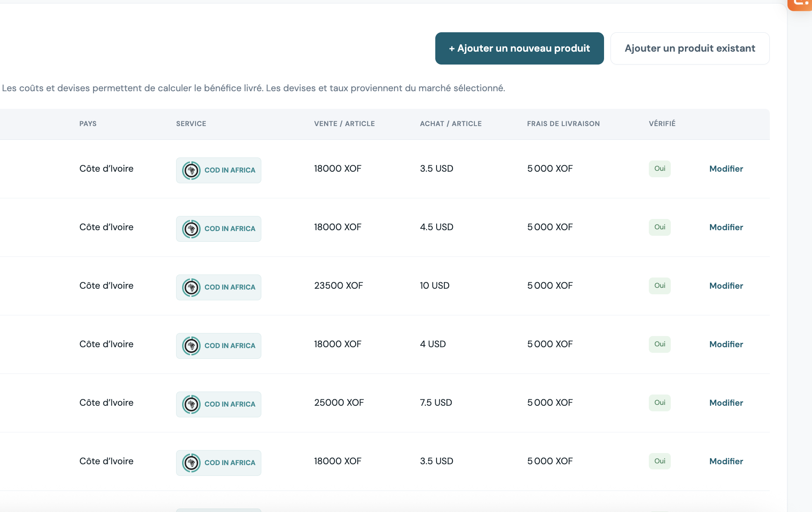Select Modifier in the 4 USD row
Screen dimensions: 812x512
tap(726, 344)
